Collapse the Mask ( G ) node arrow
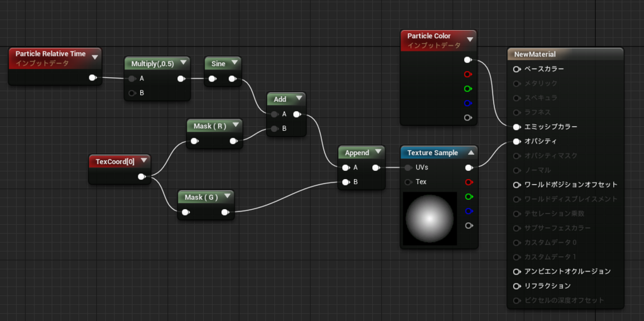Viewport: 644px width, 321px height. [226, 196]
